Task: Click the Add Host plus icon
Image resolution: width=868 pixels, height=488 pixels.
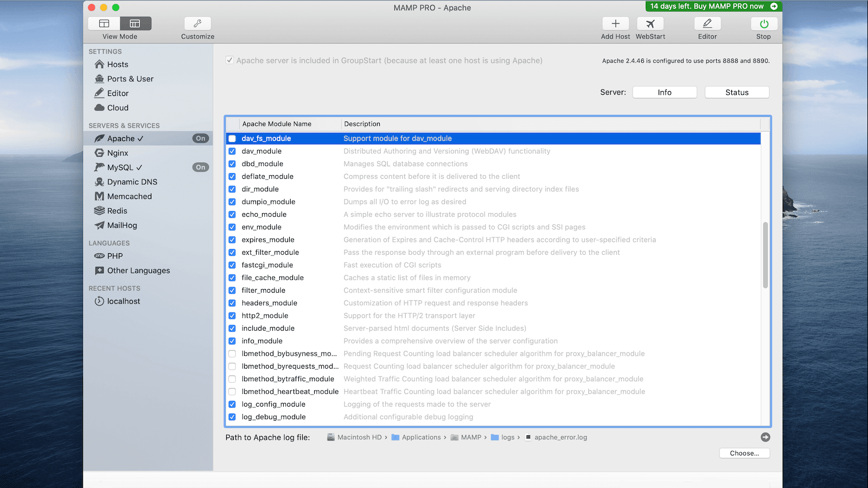Action: click(615, 24)
